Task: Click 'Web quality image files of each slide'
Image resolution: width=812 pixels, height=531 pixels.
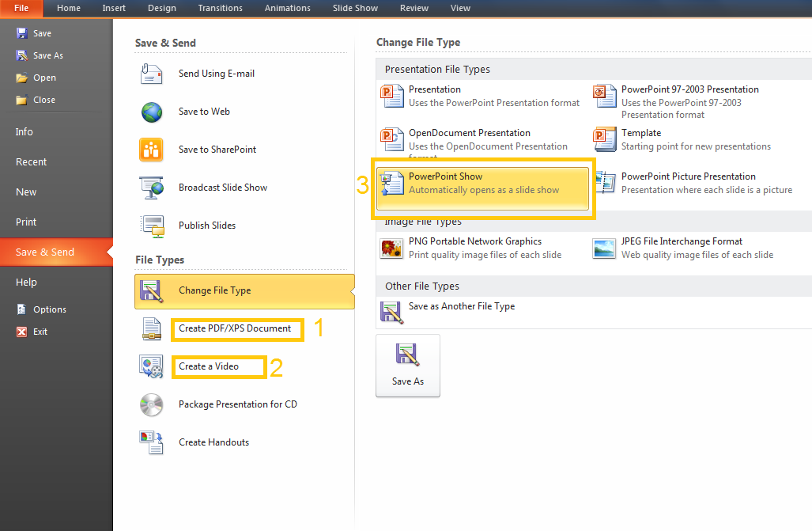Action: click(x=697, y=255)
